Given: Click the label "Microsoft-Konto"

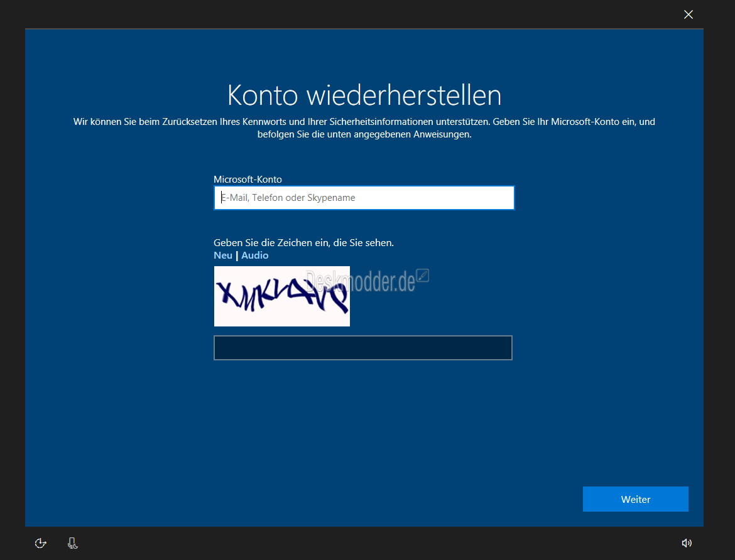Looking at the screenshot, I should pyautogui.click(x=248, y=180).
